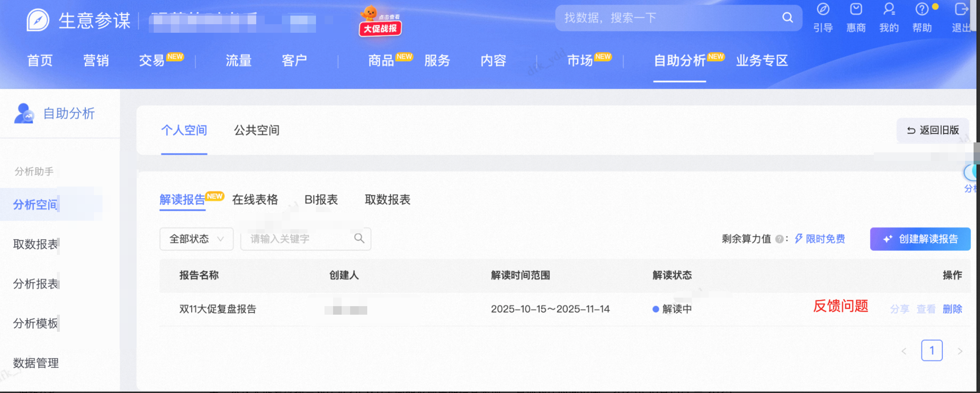Click the next page arrow
This screenshot has width=980, height=393.
tap(959, 351)
